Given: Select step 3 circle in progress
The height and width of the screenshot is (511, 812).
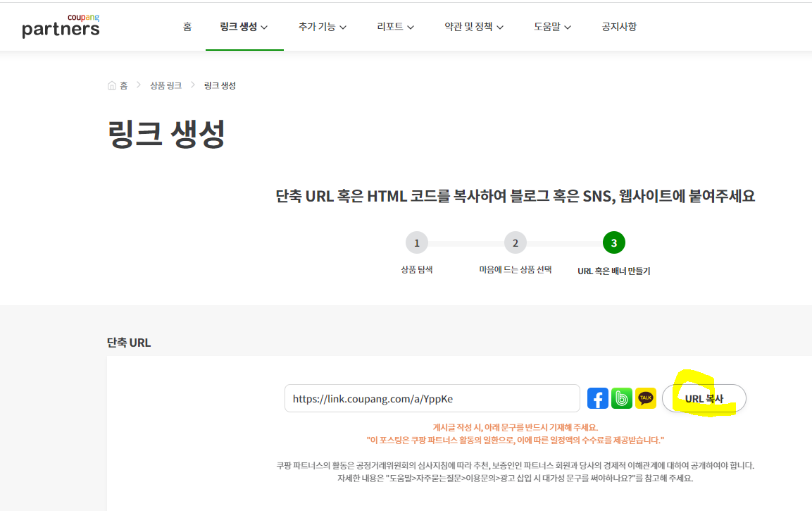Looking at the screenshot, I should coord(614,242).
